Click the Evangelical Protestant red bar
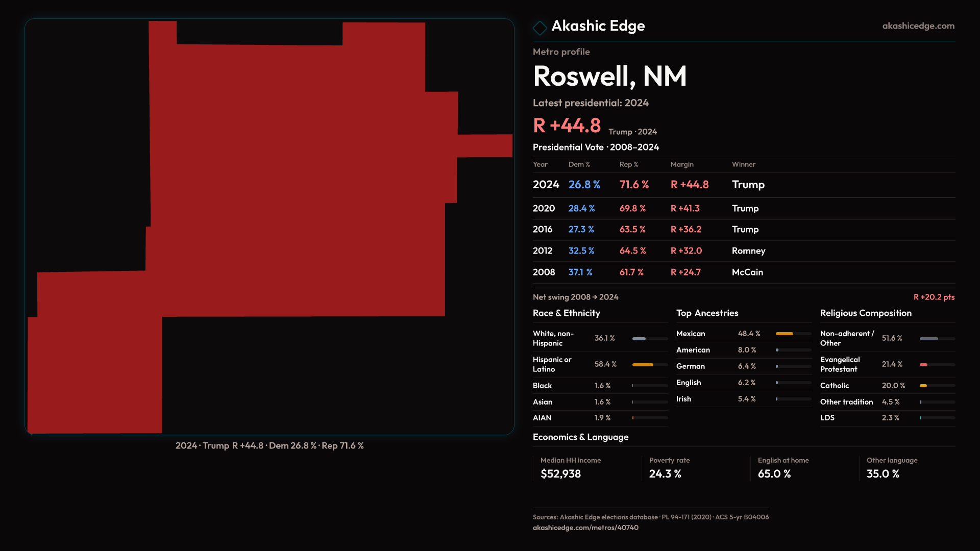 click(x=924, y=365)
